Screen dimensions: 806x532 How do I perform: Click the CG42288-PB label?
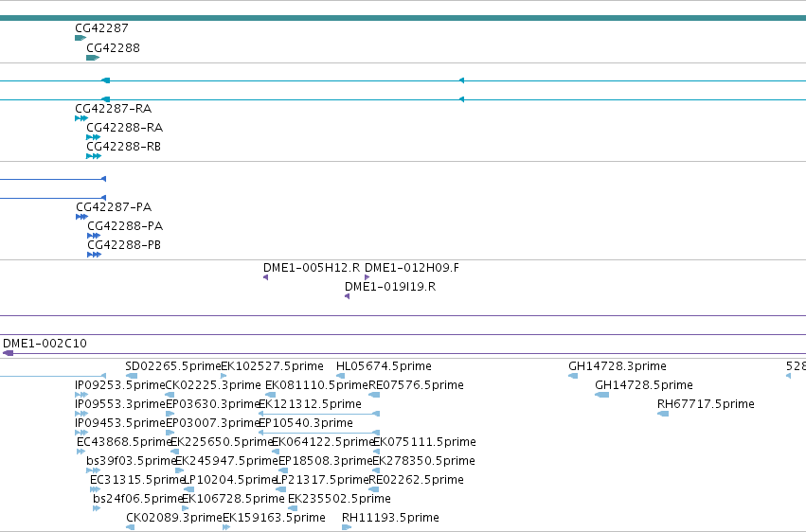pyautogui.click(x=124, y=245)
